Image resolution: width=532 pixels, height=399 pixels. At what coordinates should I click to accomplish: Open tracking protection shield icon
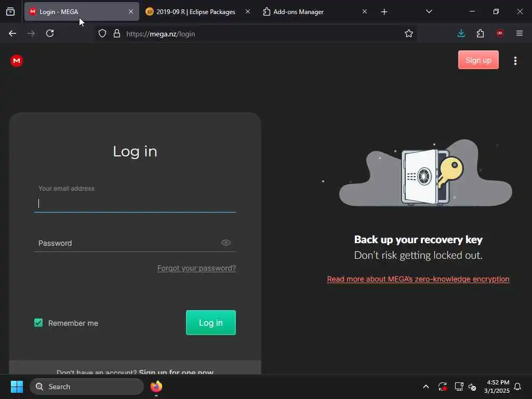(x=102, y=34)
